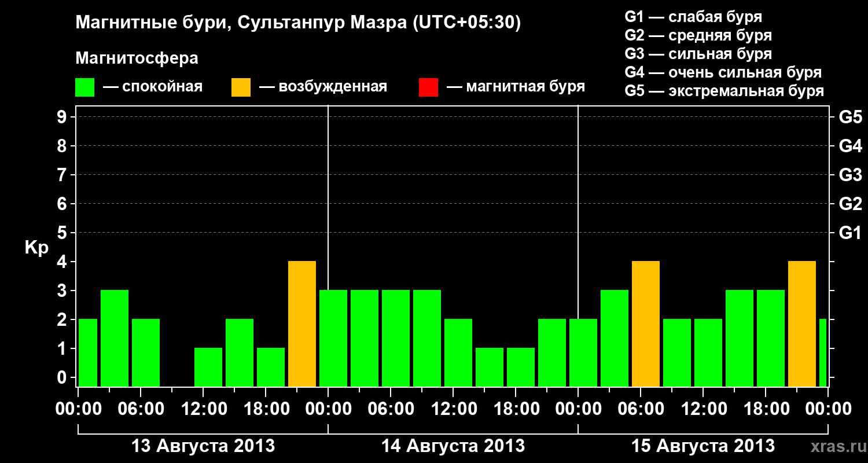
Task: Click the Kp 3 bar above 06:00 on 14 August
Action: (x=396, y=338)
